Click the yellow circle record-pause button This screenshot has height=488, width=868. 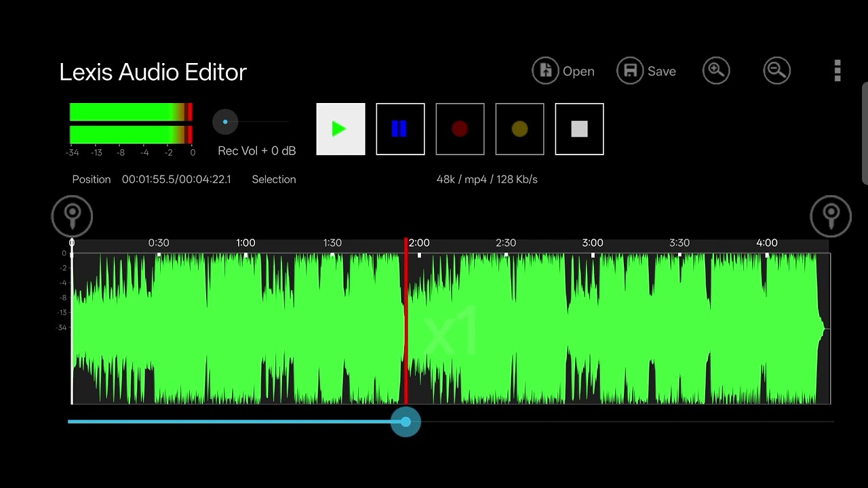(519, 129)
